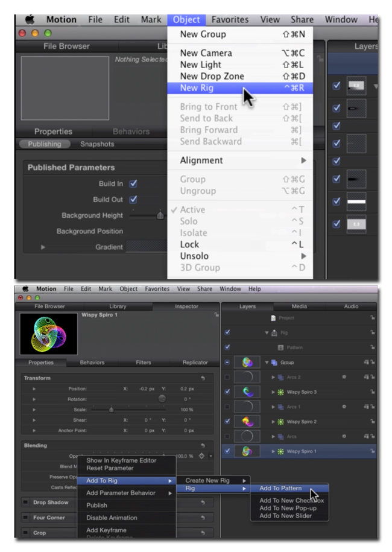Enable Arcs 2 layer checkbox
Viewport: 392px width, 552px height.
227,377
